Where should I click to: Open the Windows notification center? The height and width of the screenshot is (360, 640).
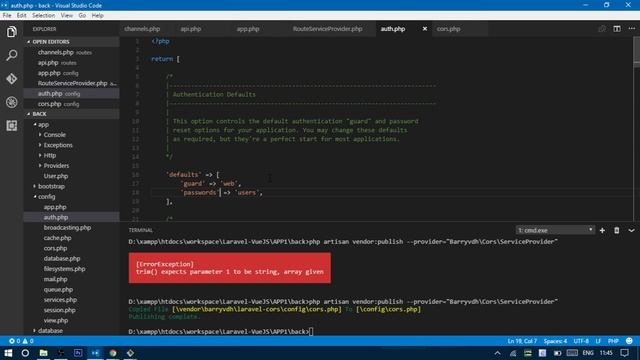pyautogui.click(x=624, y=353)
